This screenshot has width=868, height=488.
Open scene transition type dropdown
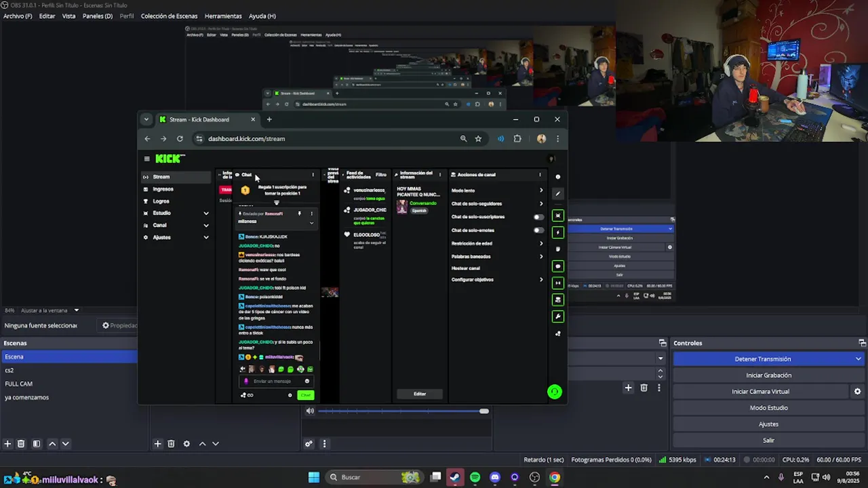click(660, 359)
